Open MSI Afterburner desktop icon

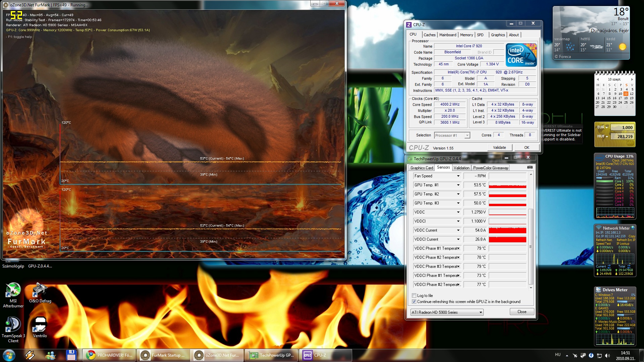click(13, 295)
